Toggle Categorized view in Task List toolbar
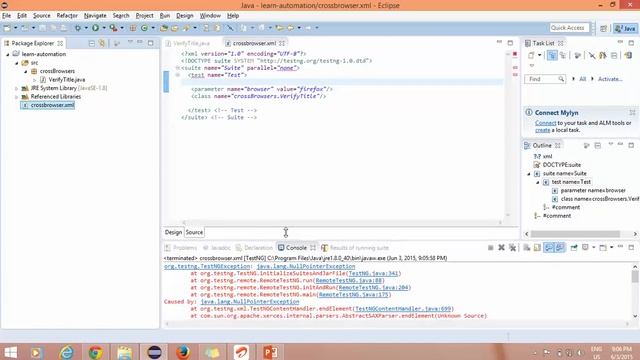This screenshot has width=640, height=360. click(552, 55)
